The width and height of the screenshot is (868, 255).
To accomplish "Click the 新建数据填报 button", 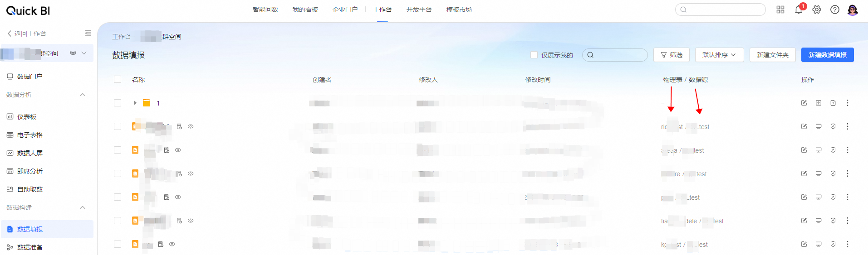I will click(x=827, y=55).
